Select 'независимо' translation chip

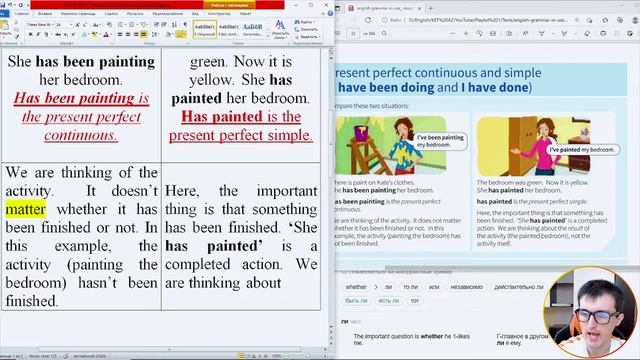(467, 287)
